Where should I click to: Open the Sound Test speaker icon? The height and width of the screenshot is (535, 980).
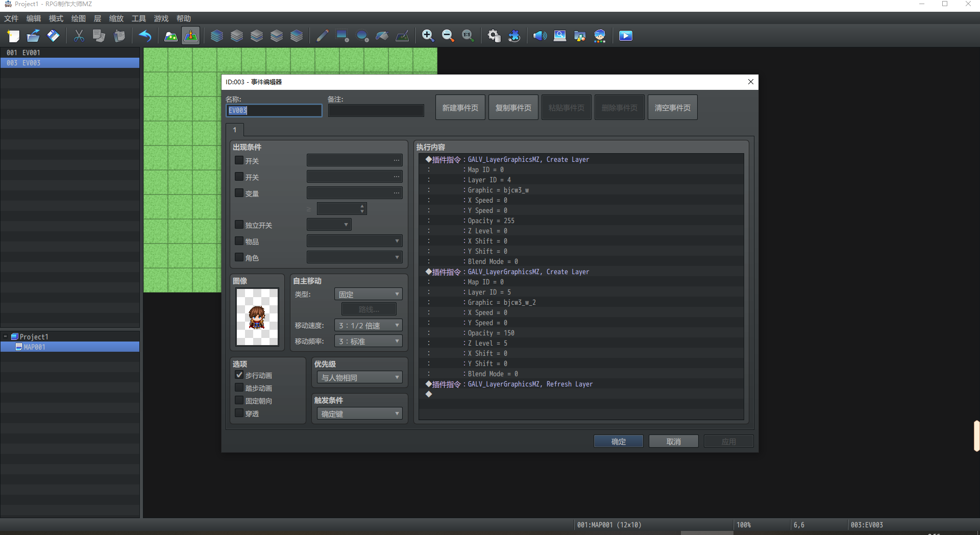point(540,36)
